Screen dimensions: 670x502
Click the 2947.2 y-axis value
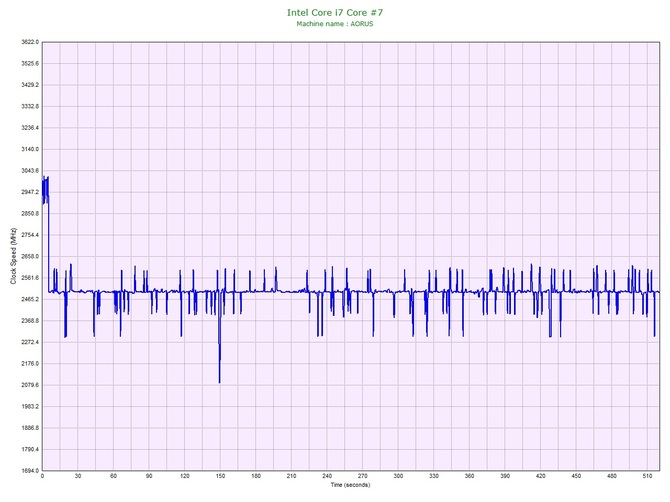click(30, 192)
